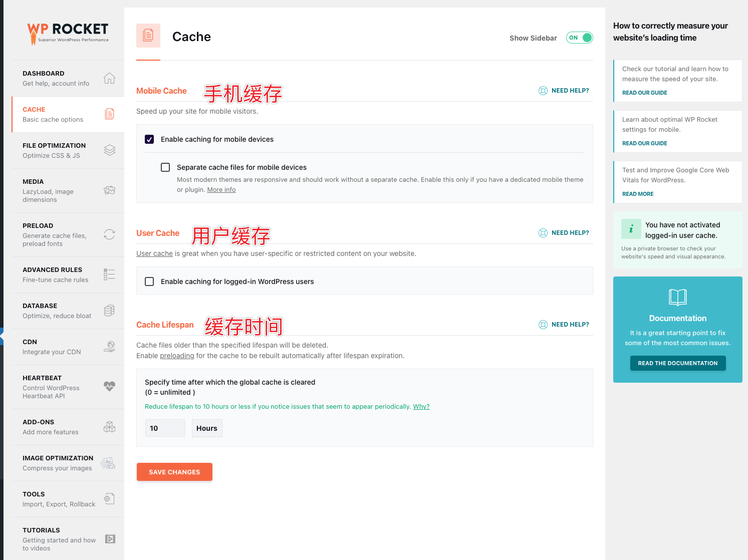The width and height of the screenshot is (748, 560).
Task: Click the Tools gear document icon
Action: pyautogui.click(x=109, y=499)
